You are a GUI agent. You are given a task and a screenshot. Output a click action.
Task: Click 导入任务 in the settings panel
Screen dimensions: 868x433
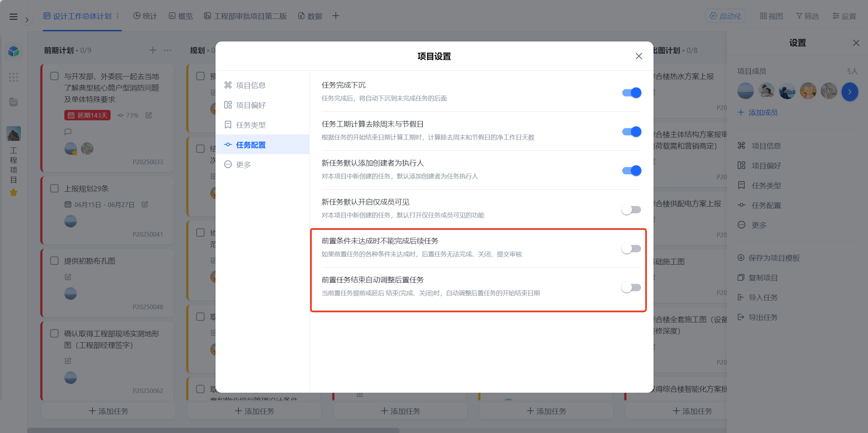coord(757,297)
